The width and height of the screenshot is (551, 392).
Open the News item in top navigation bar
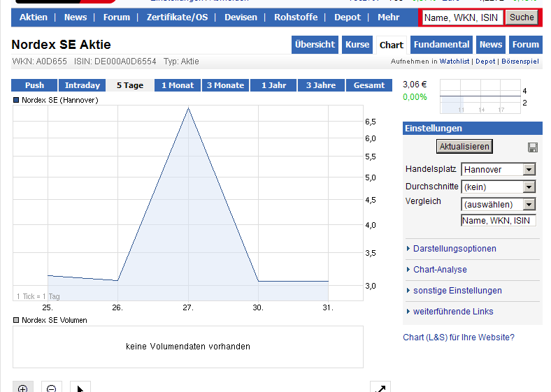(x=76, y=17)
